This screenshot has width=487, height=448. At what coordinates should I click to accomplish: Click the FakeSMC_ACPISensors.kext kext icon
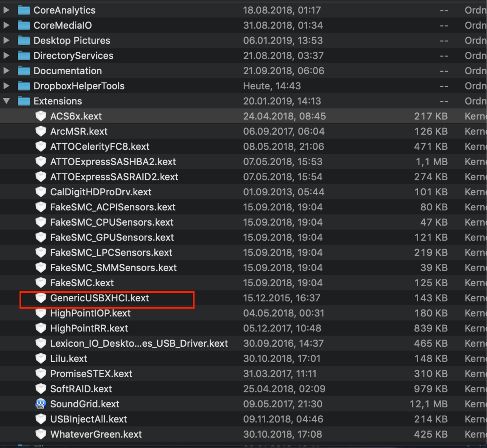[41, 207]
